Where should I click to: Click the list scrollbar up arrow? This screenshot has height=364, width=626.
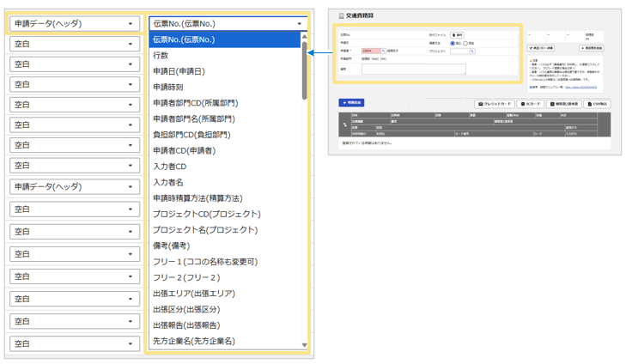304,36
